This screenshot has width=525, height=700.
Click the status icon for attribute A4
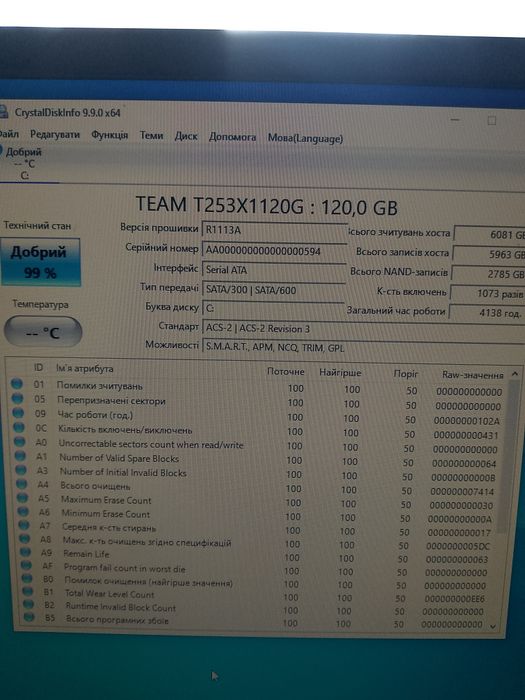pyautogui.click(x=21, y=483)
